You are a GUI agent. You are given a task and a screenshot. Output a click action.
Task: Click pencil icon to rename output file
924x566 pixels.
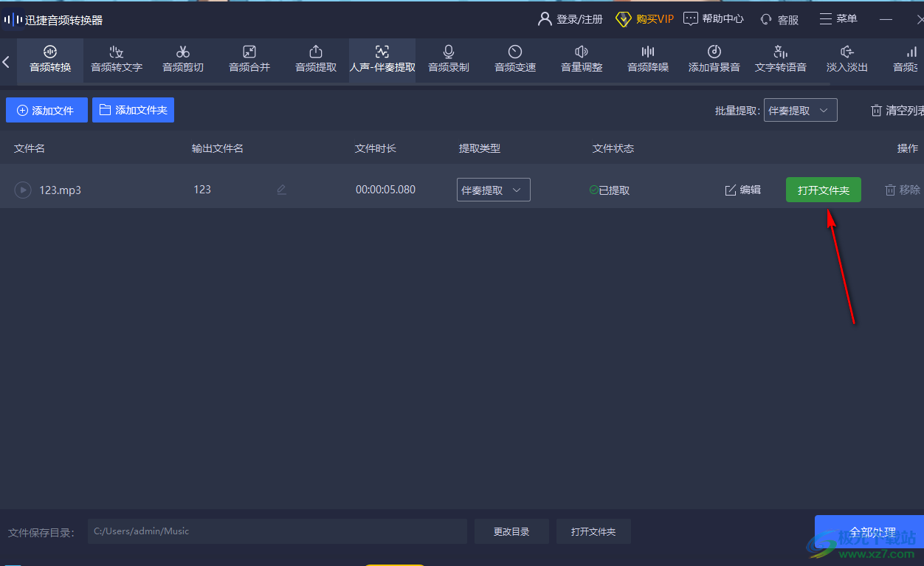click(281, 190)
